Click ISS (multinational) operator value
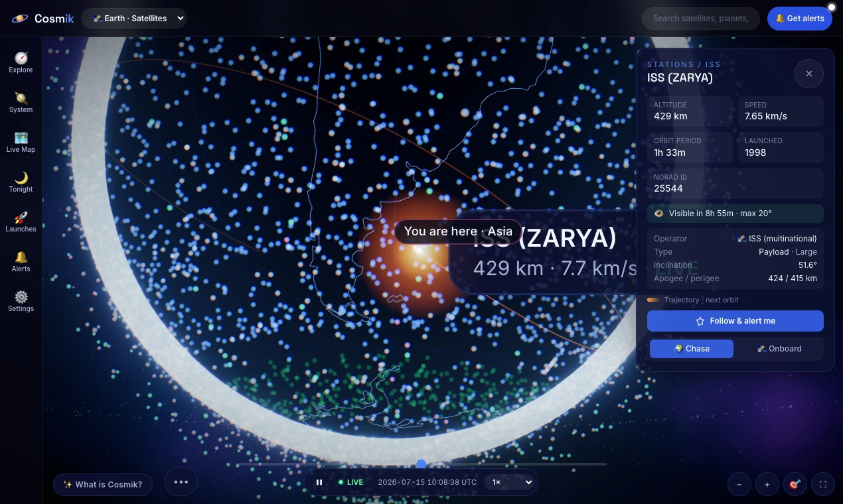The width and height of the screenshot is (843, 504). [x=777, y=239]
